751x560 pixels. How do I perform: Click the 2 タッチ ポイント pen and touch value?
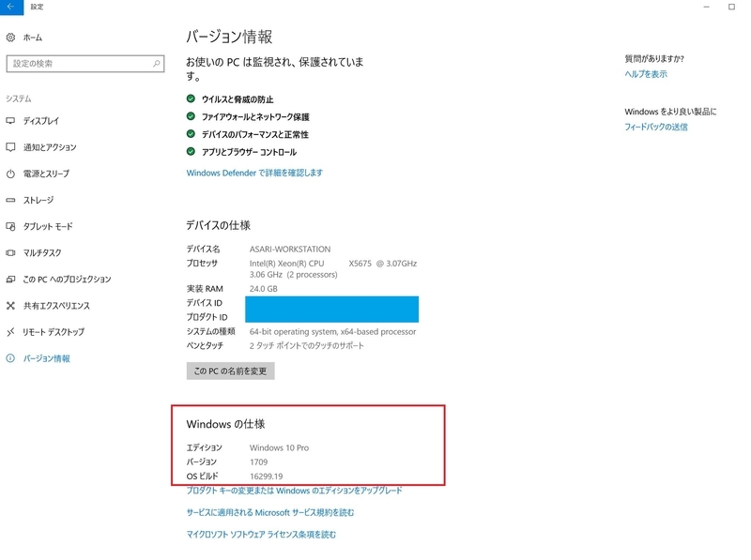click(x=307, y=345)
